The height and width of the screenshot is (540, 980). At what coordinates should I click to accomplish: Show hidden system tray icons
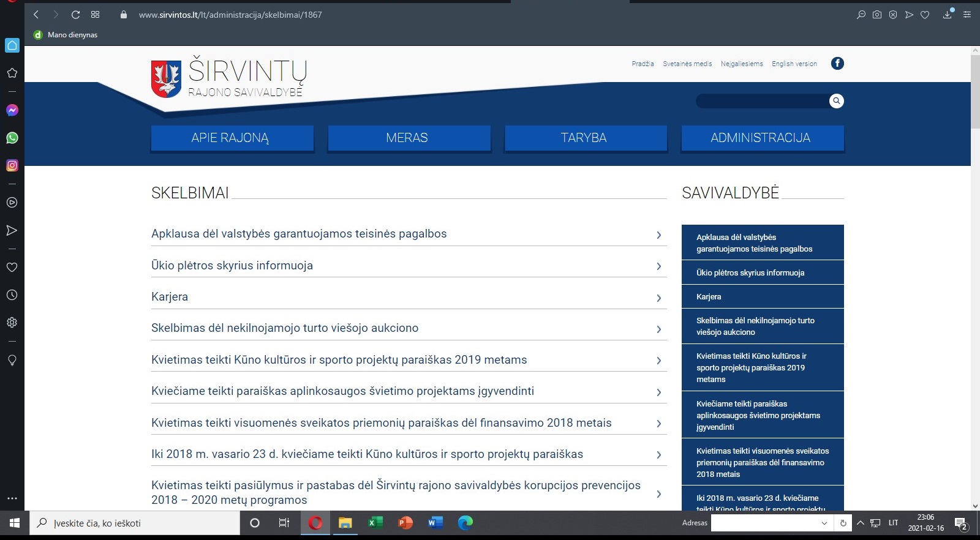[x=860, y=523]
